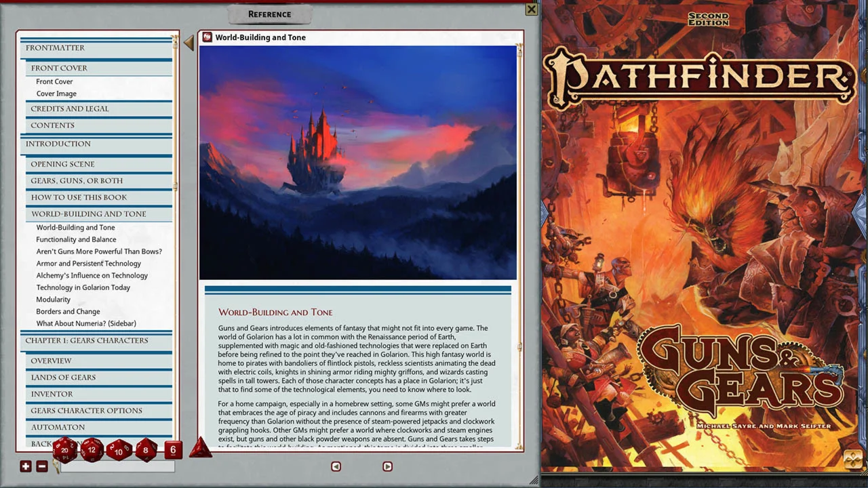
Task: Click the Guns & Gears cover image
Action: tap(704, 236)
